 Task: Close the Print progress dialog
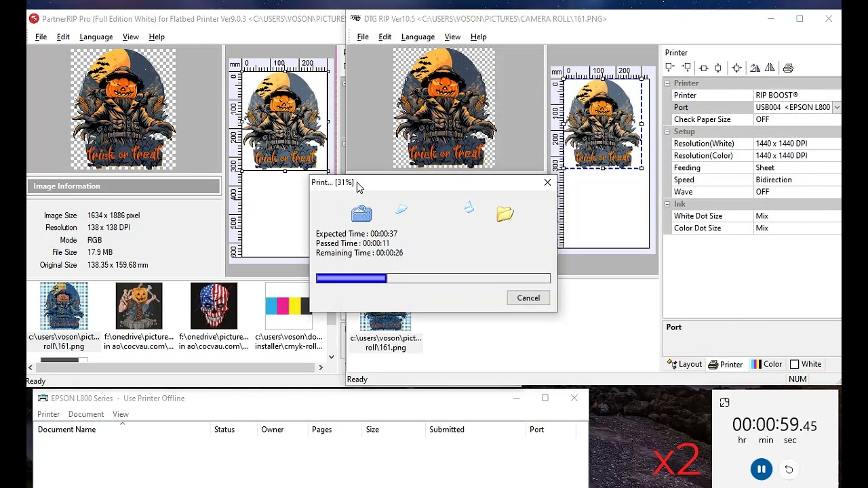[547, 182]
